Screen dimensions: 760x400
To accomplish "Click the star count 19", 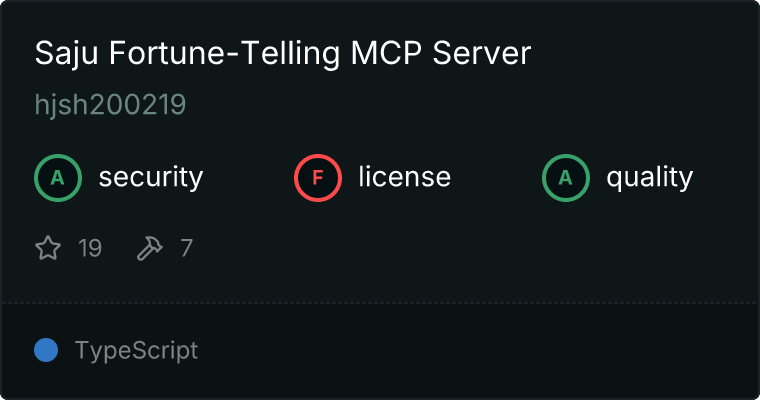I will click(90, 248).
